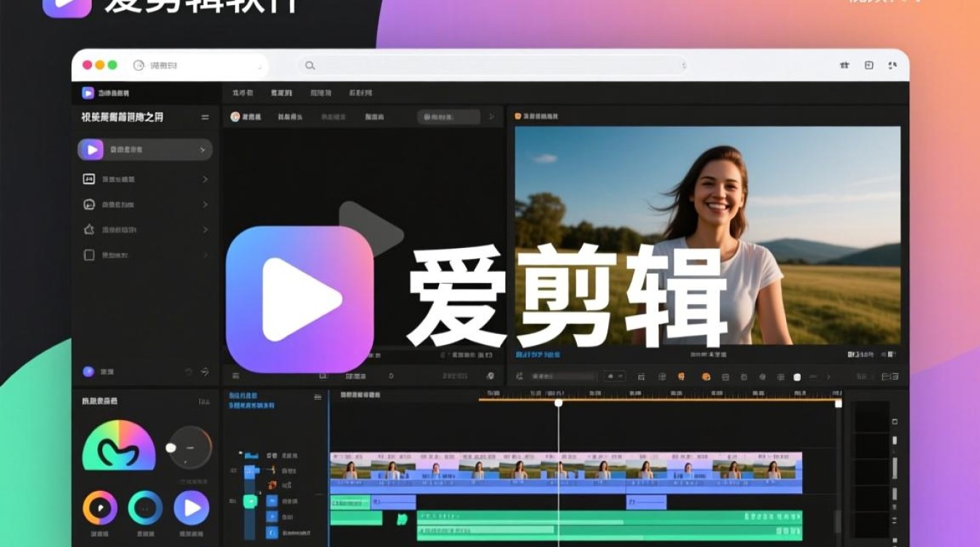This screenshot has width=980, height=547.
Task: Select the first tab in the app's top tab row
Action: coord(243,93)
